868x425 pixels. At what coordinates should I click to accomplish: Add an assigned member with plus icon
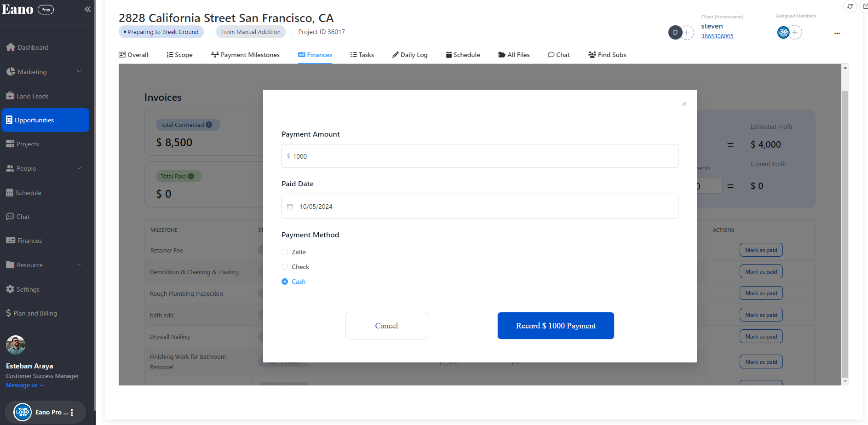[x=795, y=32]
